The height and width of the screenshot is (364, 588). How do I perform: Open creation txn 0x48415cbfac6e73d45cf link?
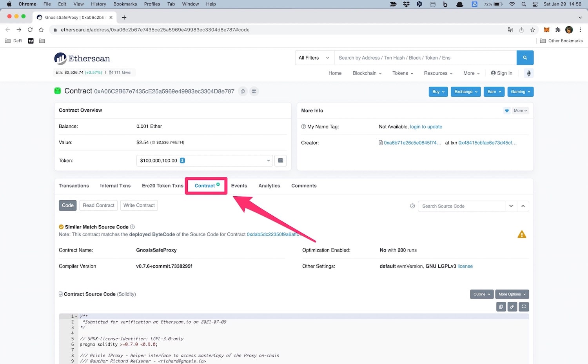tap(488, 143)
